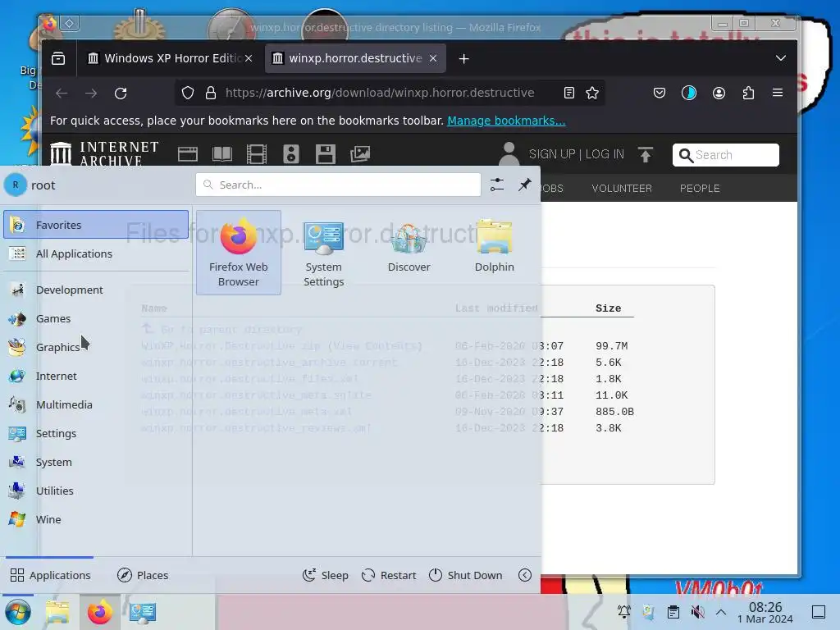Screen dimensions: 840x630
Task: Click the Sleep button
Action: coord(325,575)
